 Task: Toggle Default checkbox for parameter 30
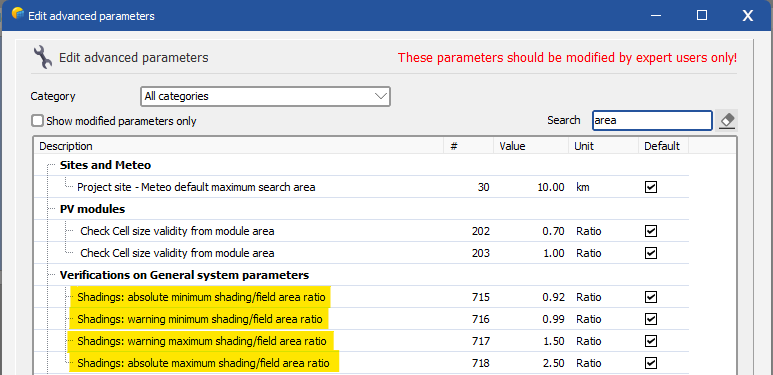651,187
